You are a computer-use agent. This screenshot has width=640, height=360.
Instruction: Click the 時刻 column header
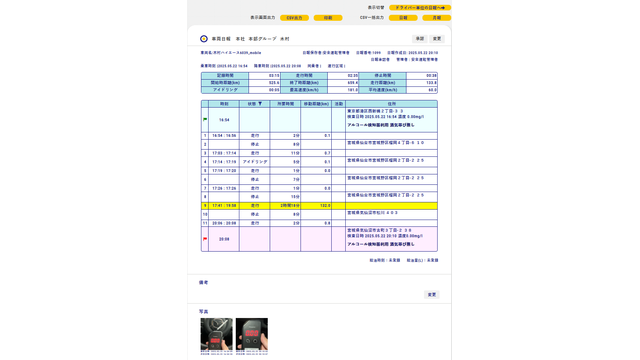(224, 104)
